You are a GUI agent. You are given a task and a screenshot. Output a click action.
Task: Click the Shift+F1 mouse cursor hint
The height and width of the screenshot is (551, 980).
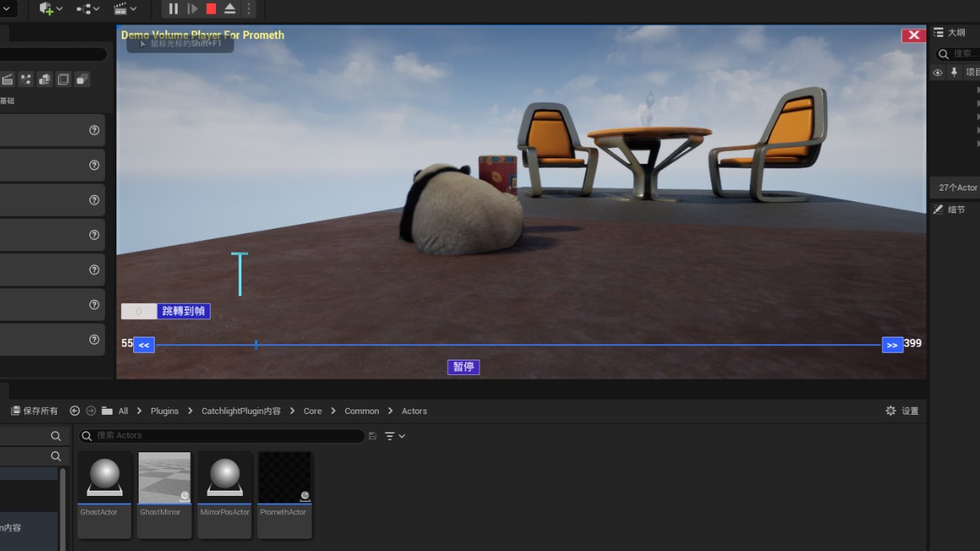(x=180, y=44)
